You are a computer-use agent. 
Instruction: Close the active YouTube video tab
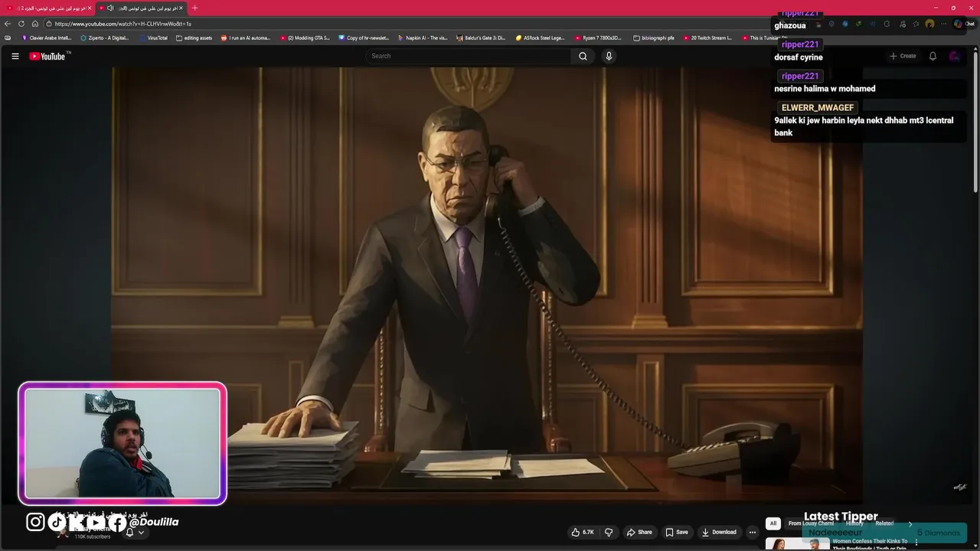tap(181, 8)
